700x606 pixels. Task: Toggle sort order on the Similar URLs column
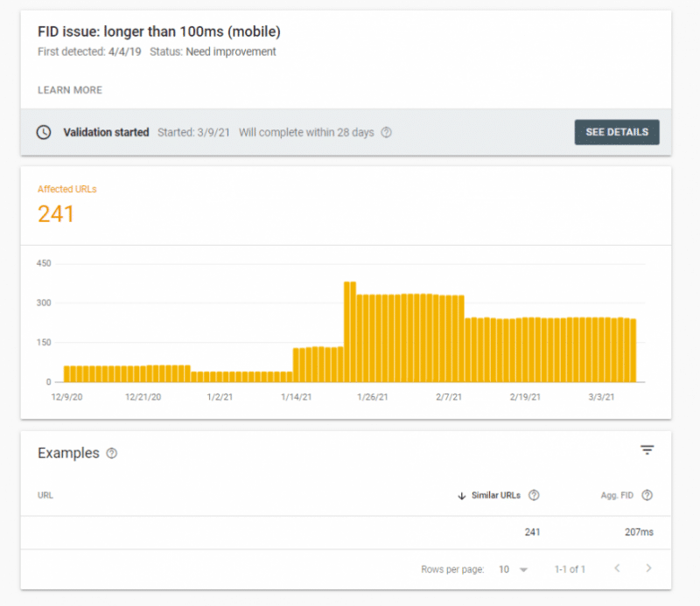click(496, 495)
